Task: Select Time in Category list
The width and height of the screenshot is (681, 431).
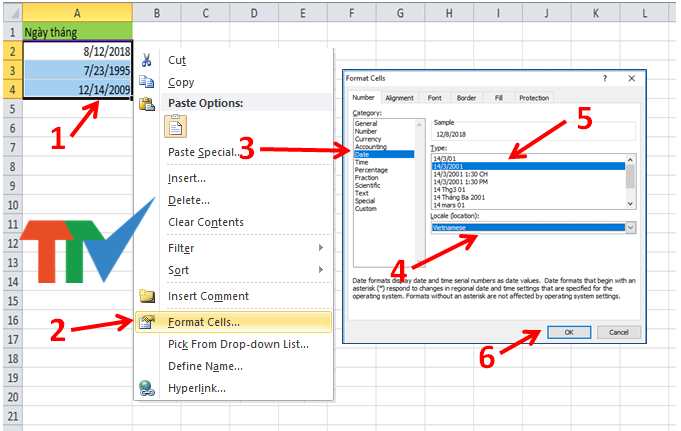Action: (x=361, y=162)
